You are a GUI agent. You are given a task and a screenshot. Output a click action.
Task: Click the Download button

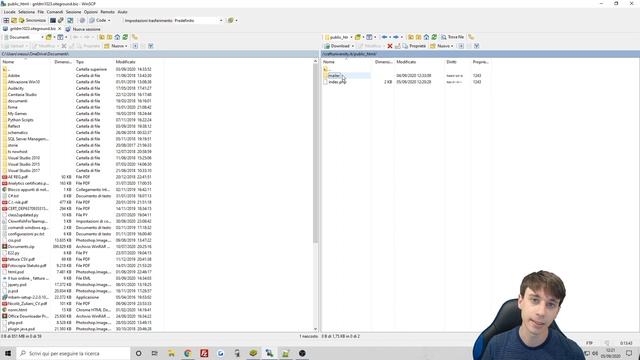point(338,46)
